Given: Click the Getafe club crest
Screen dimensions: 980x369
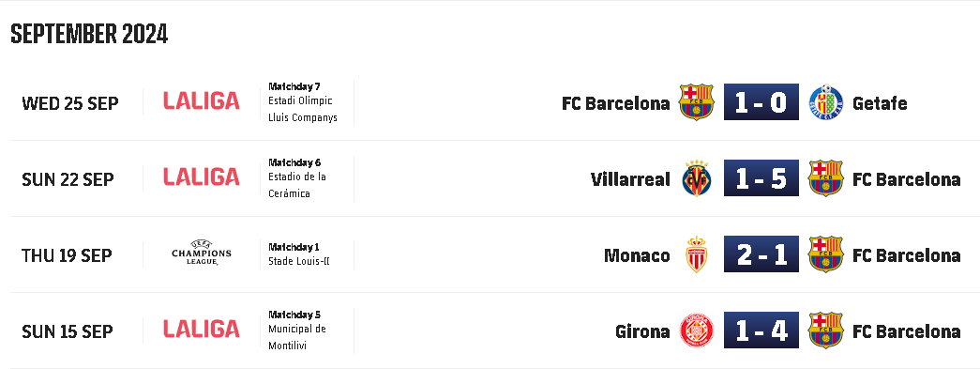Looking at the screenshot, I should (x=825, y=102).
